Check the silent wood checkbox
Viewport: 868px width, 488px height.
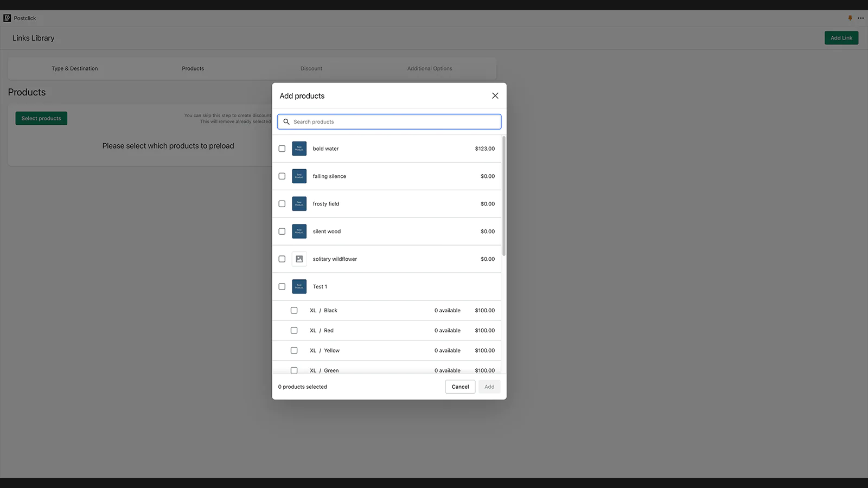tap(282, 232)
